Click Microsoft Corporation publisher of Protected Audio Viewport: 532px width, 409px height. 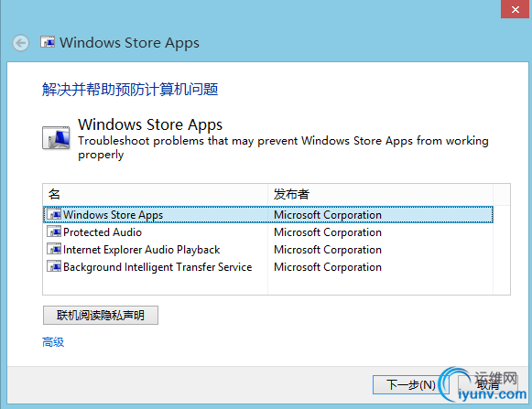[x=328, y=232]
